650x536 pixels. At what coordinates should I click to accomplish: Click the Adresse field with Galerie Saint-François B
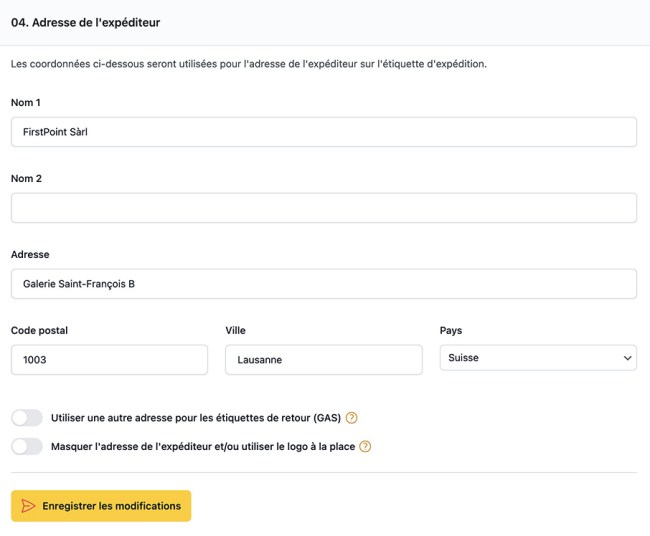coord(323,284)
